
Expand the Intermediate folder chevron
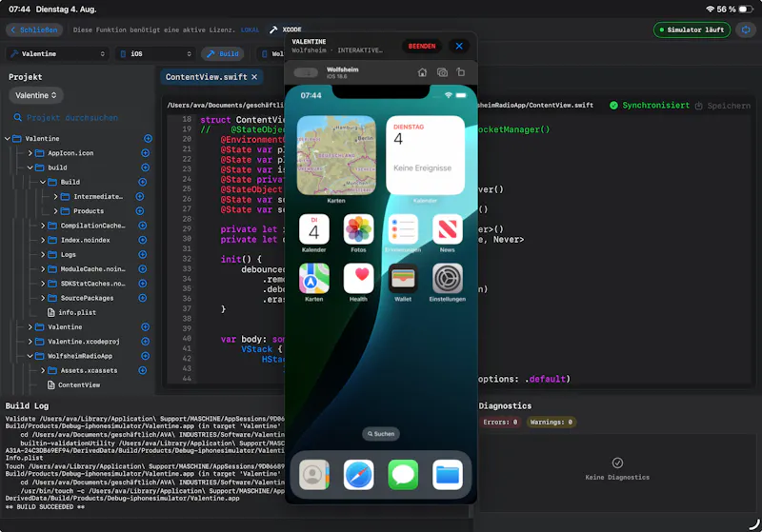click(55, 197)
